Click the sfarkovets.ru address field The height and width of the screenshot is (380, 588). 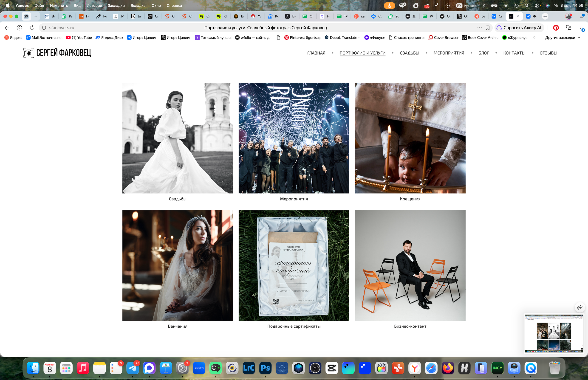pyautogui.click(x=61, y=28)
